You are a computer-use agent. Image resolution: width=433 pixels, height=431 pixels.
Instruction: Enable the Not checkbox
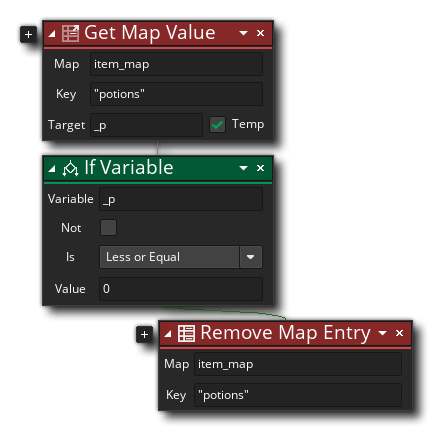tap(108, 227)
